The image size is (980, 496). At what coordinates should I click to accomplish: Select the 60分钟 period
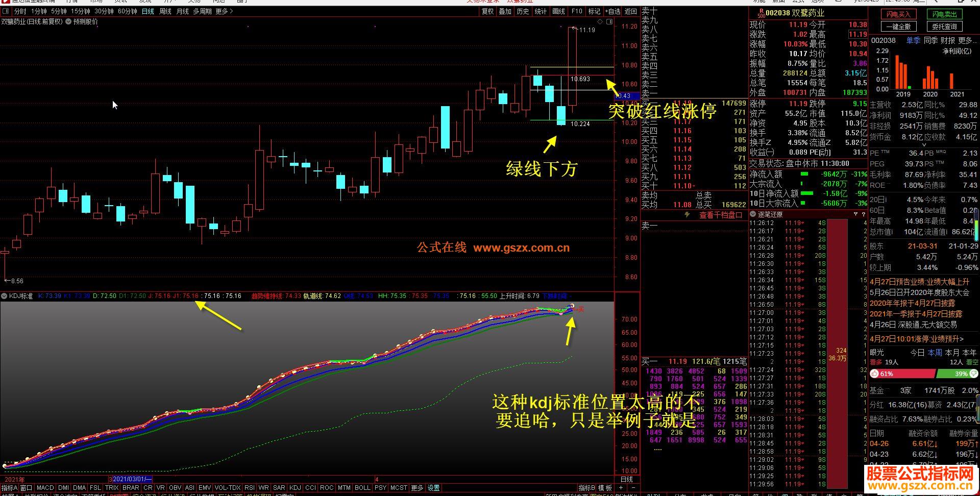(128, 11)
